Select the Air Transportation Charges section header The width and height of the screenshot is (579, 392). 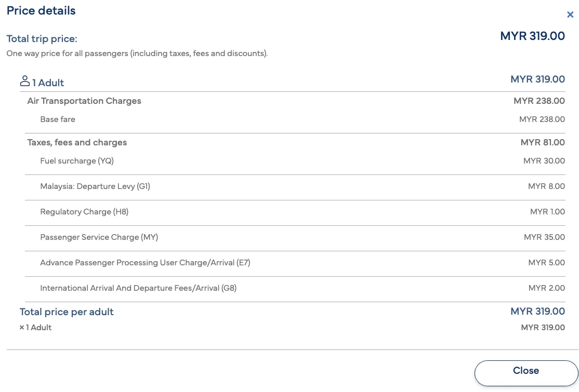(x=84, y=101)
